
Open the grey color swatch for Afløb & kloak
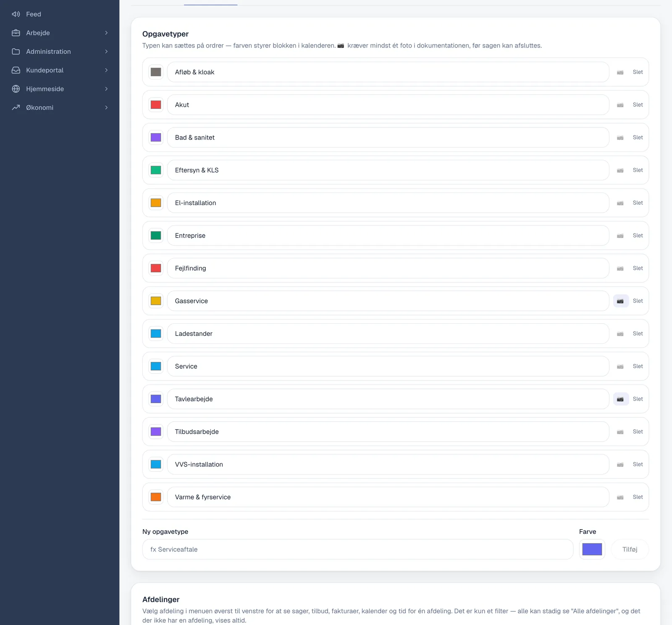(x=156, y=72)
